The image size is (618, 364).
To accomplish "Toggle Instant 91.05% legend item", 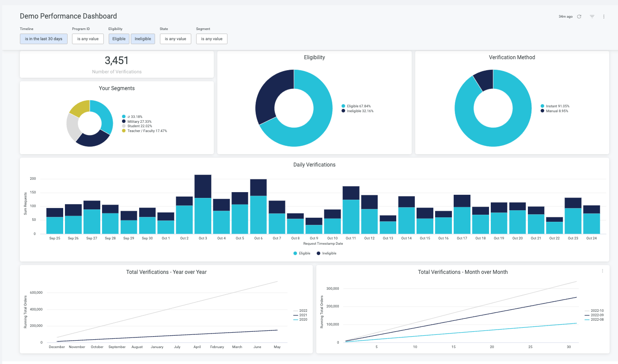I will [555, 106].
